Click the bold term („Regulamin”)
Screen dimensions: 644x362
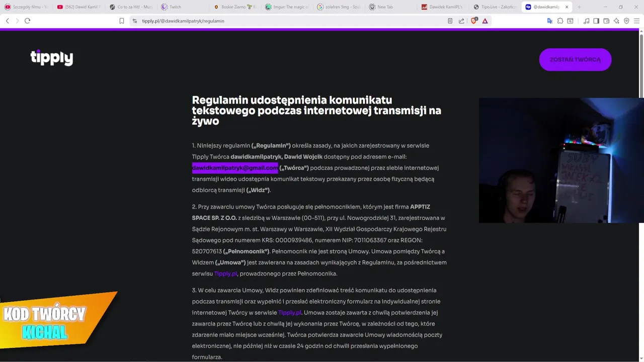click(271, 146)
